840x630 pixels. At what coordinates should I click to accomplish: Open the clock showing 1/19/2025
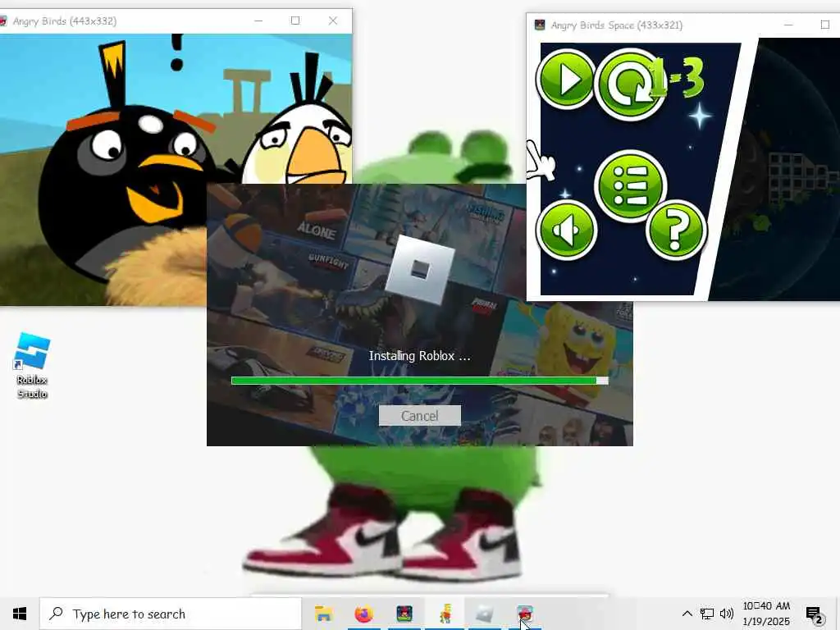click(766, 614)
